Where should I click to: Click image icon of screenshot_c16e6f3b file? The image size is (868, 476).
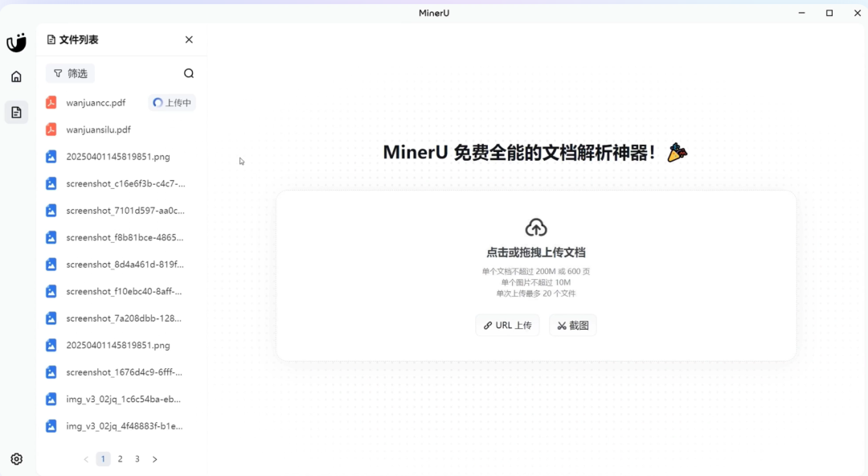(x=51, y=183)
